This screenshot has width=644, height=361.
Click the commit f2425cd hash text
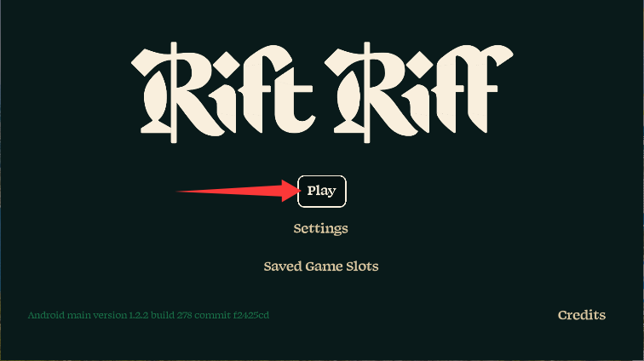[x=232, y=315]
